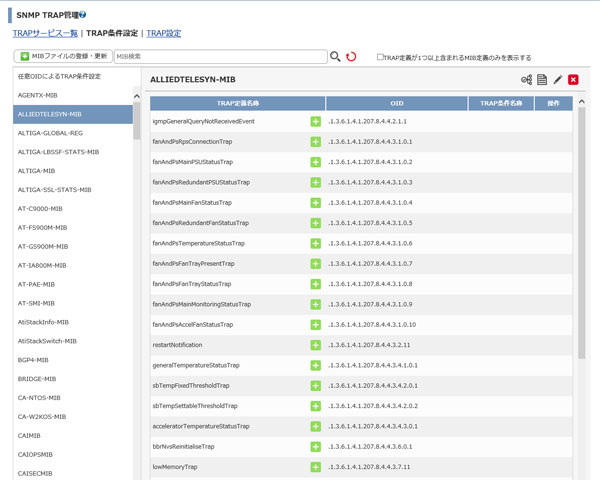Select CA-NTOS-MIB in the MIB list
The height and width of the screenshot is (480, 600).
73,398
